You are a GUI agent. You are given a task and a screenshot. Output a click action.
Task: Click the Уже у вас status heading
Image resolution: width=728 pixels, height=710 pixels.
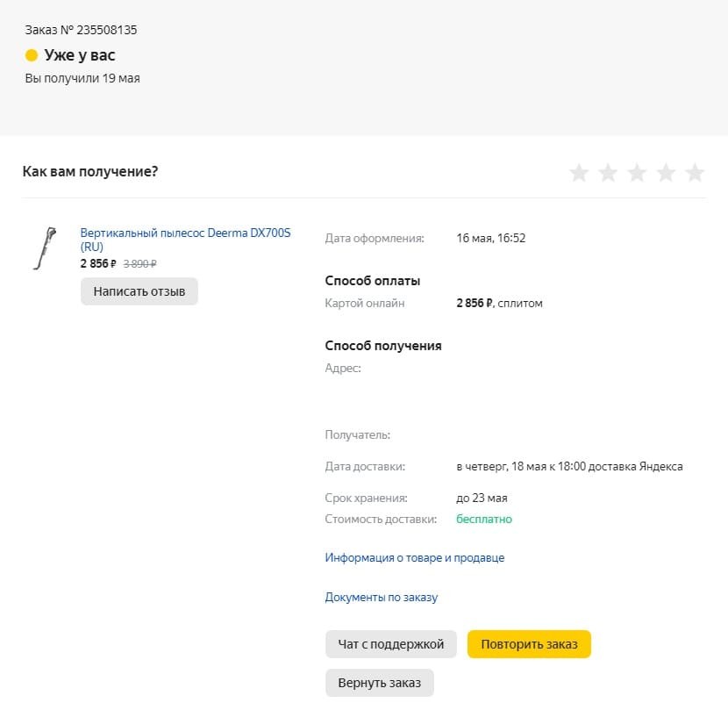click(x=80, y=55)
